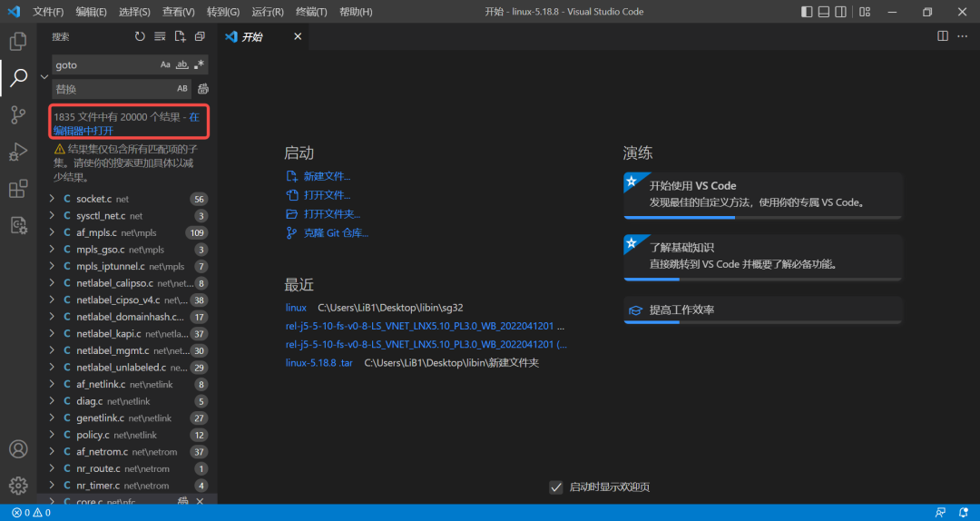Toggle Use Regular Expression option
Screen dimensions: 980x521
coord(200,64)
